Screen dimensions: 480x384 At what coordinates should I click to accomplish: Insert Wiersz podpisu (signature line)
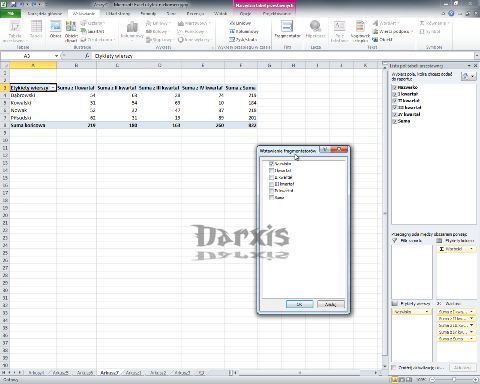click(x=393, y=31)
